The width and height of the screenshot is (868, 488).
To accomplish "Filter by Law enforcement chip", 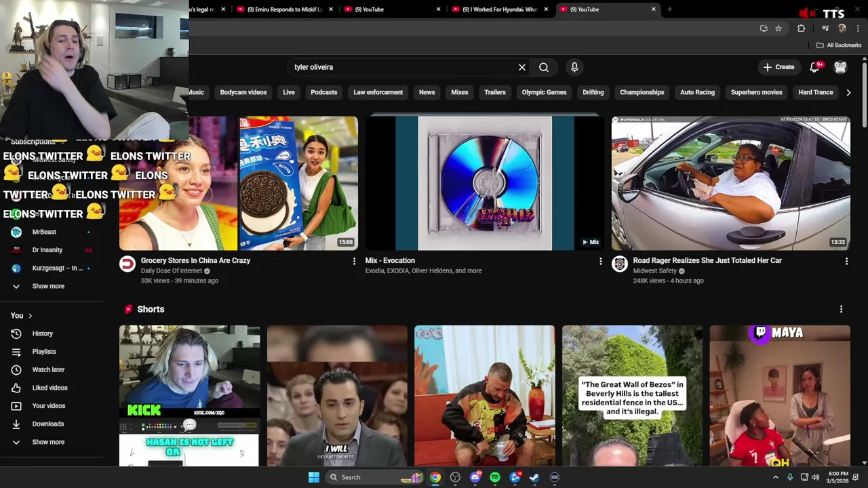I will (378, 92).
